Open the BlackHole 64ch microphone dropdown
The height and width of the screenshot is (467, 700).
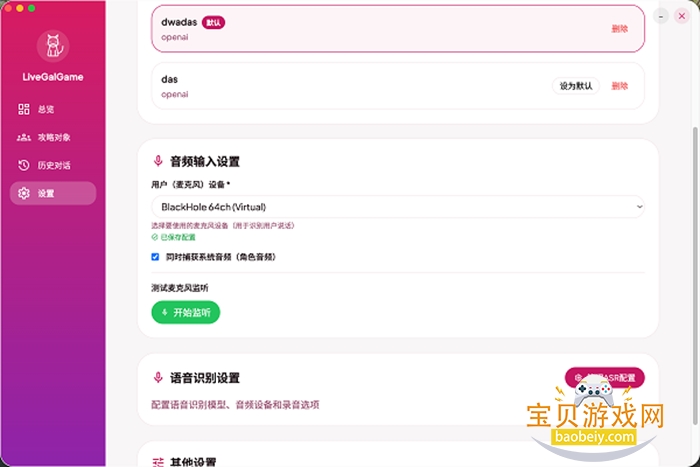point(397,207)
